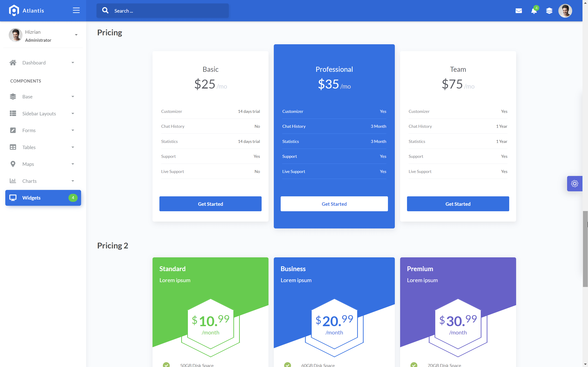The image size is (588, 367).
Task: Open the messages envelope icon
Action: coord(518,11)
